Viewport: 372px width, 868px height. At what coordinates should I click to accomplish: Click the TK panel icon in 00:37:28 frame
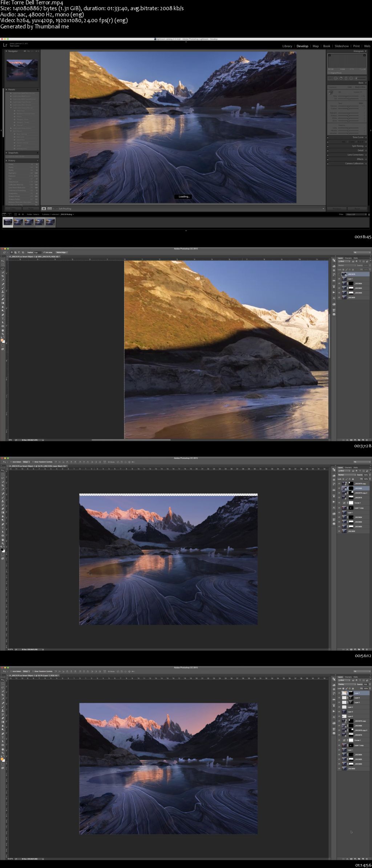pyautogui.click(x=334, y=260)
